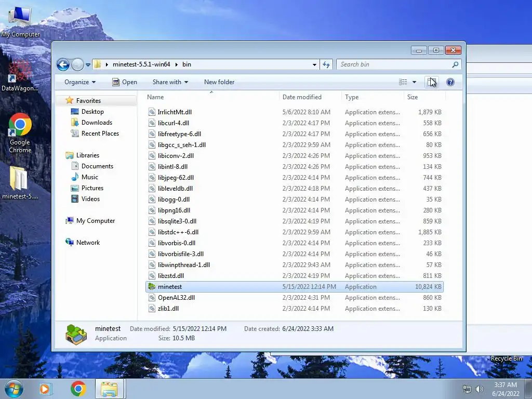Image resolution: width=532 pixels, height=399 pixels.
Task: Select the IrrlichtMt.dll file icon
Action: coord(152,112)
